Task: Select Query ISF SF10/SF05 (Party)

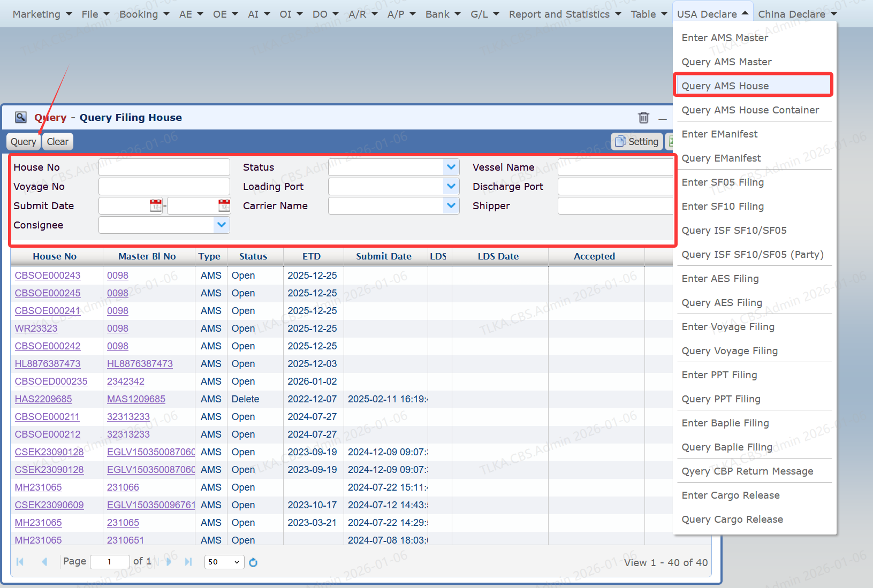Action: [x=752, y=254]
